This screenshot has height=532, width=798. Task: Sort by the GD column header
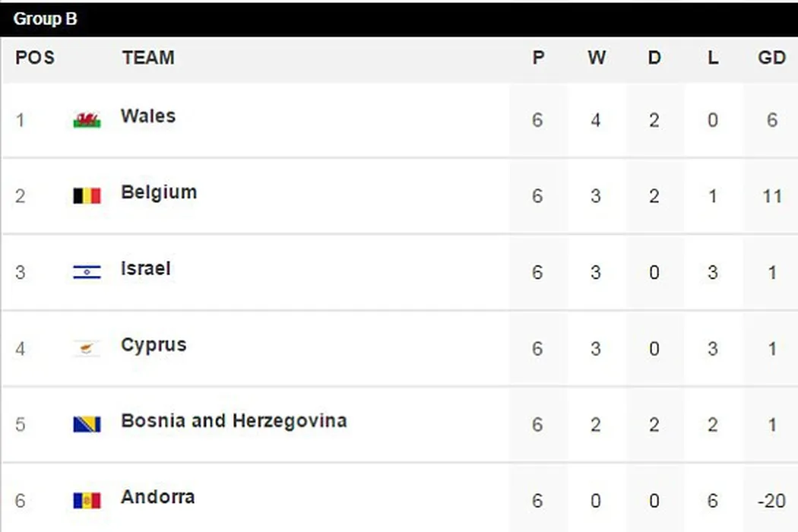tap(771, 59)
